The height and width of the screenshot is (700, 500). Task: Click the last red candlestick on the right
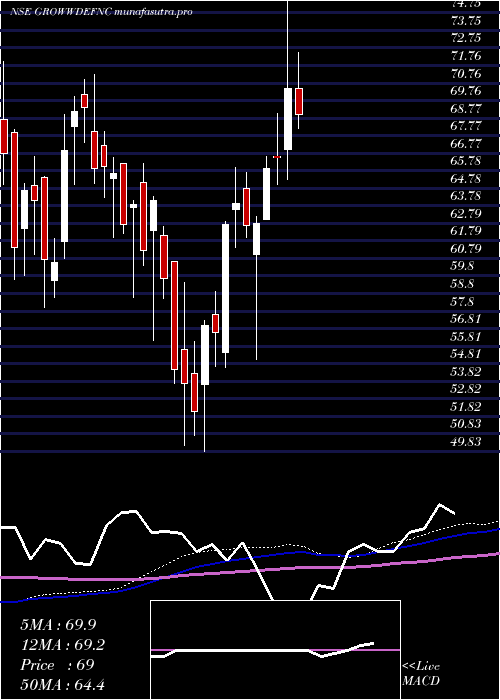[299, 101]
